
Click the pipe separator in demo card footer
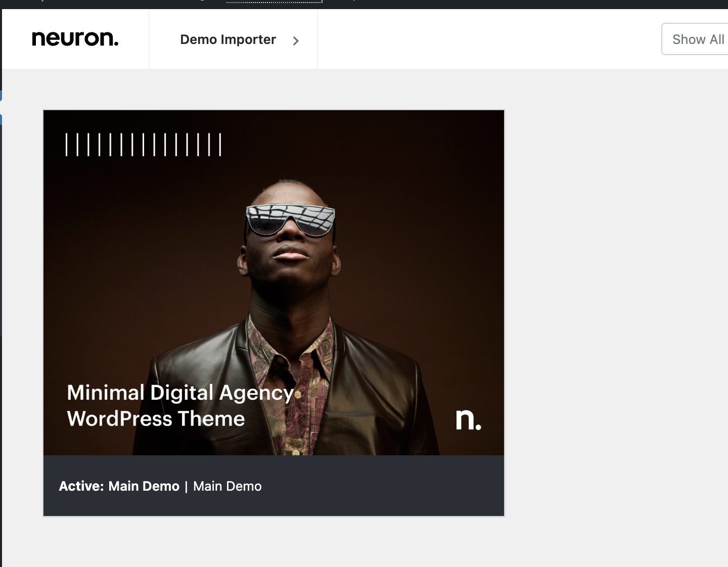tap(186, 486)
